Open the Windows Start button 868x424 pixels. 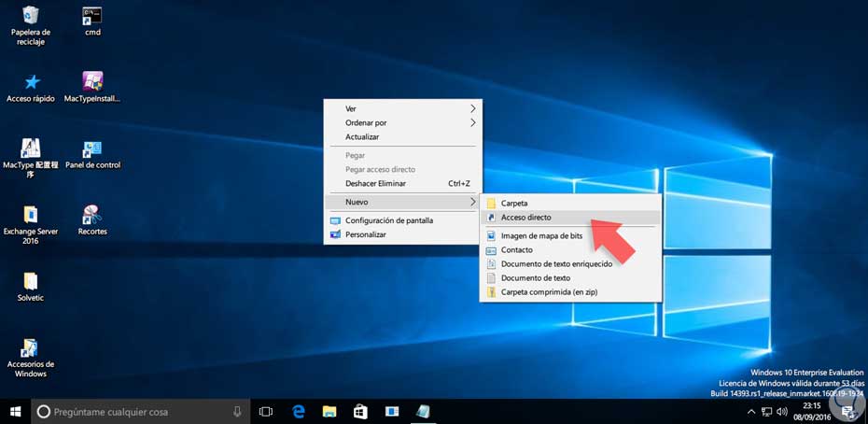tap(15, 411)
